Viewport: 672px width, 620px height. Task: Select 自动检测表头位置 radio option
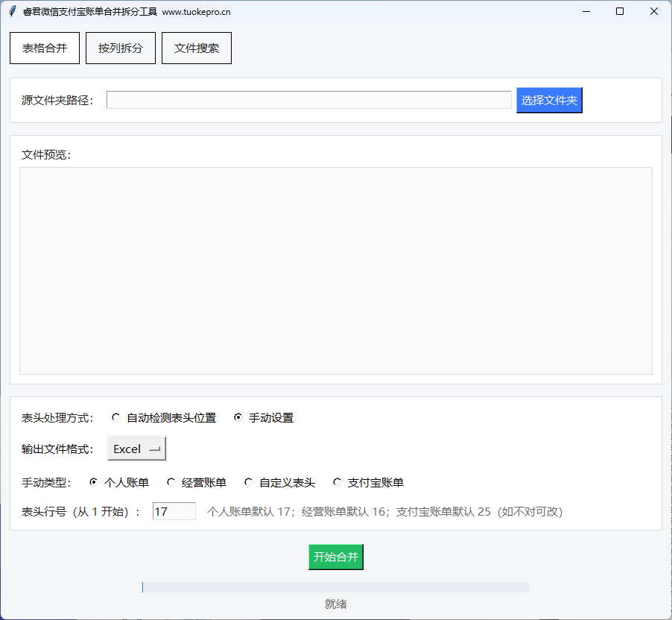pyautogui.click(x=116, y=417)
